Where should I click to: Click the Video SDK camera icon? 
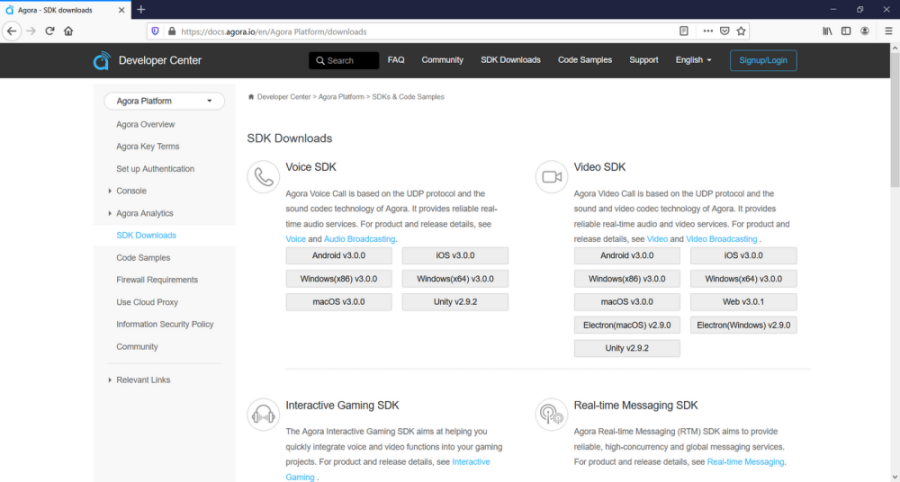[552, 177]
